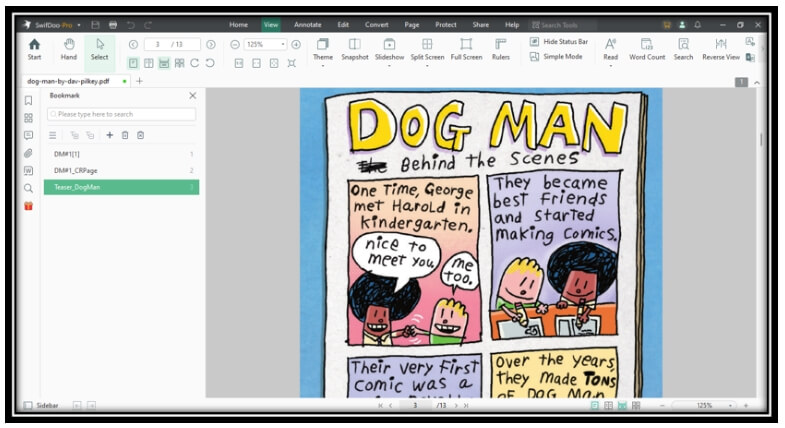Screen dimensions: 785x428
Task: Open the attachments paperclip panel
Action: pos(29,153)
